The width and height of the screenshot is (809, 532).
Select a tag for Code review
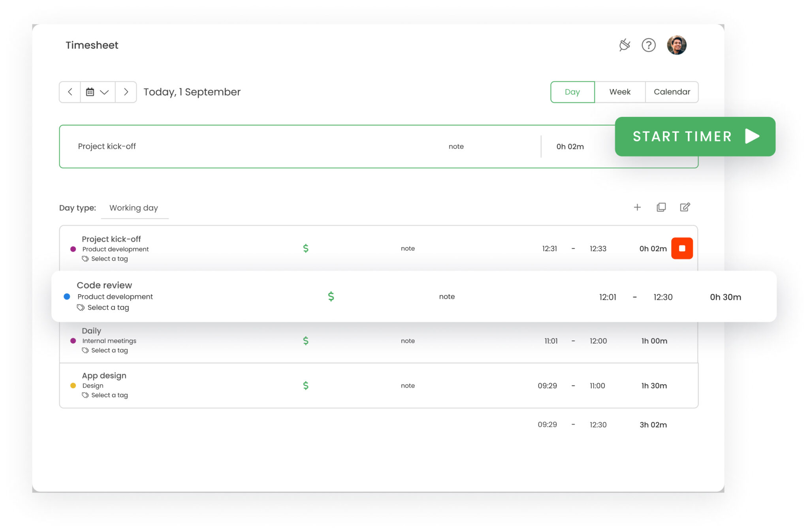pyautogui.click(x=108, y=307)
